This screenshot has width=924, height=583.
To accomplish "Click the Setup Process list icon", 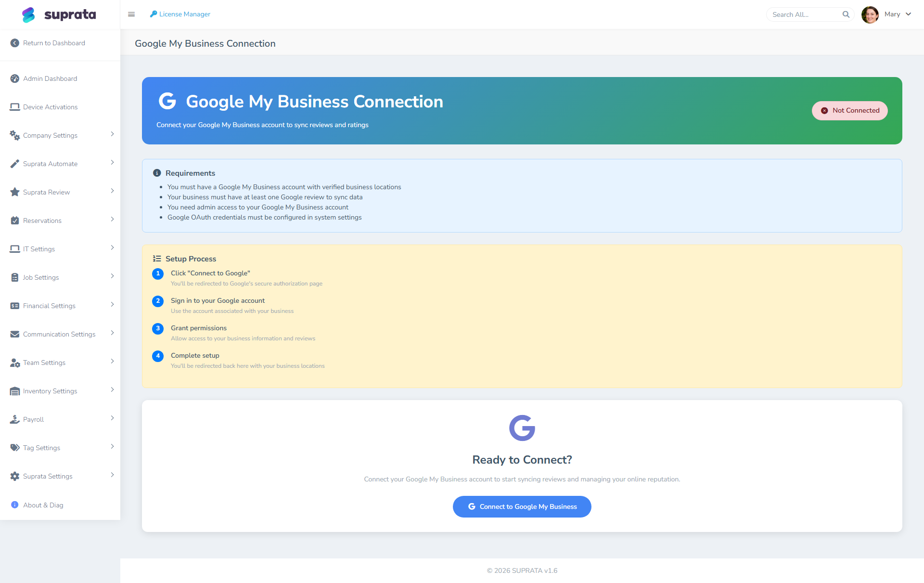I will pos(157,259).
